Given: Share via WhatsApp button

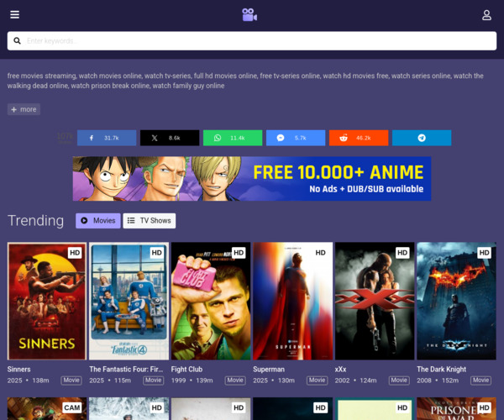Looking at the screenshot, I should coord(233,138).
